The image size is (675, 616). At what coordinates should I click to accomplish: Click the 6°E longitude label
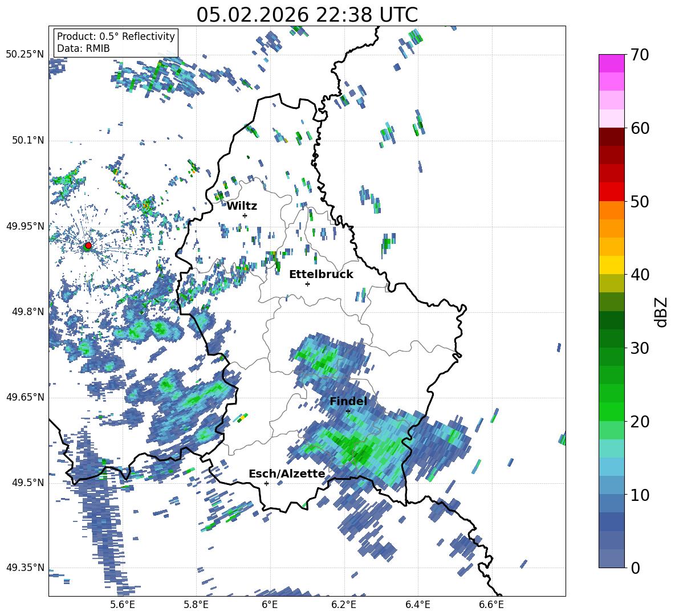point(270,605)
